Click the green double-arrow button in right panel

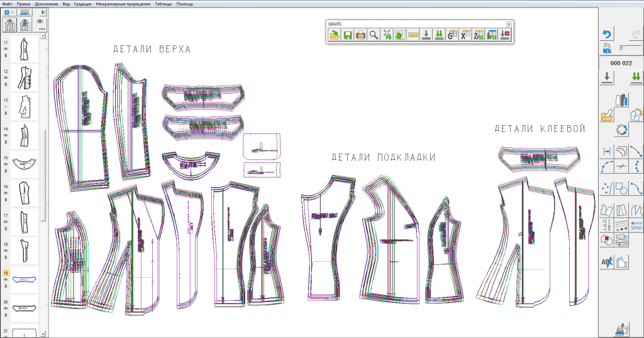[x=636, y=77]
